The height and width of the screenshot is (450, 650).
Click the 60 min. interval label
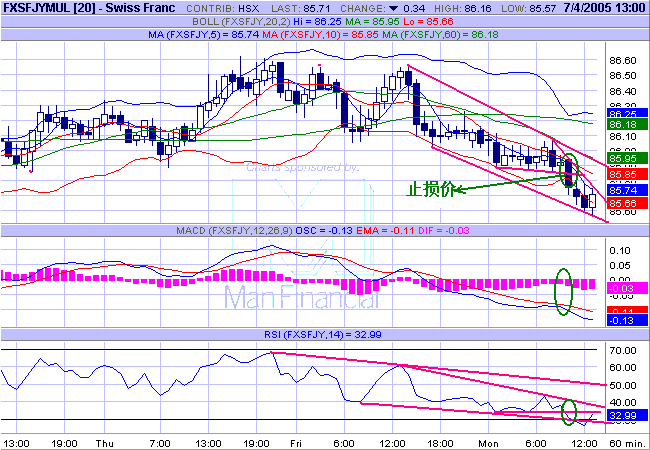[628, 443]
